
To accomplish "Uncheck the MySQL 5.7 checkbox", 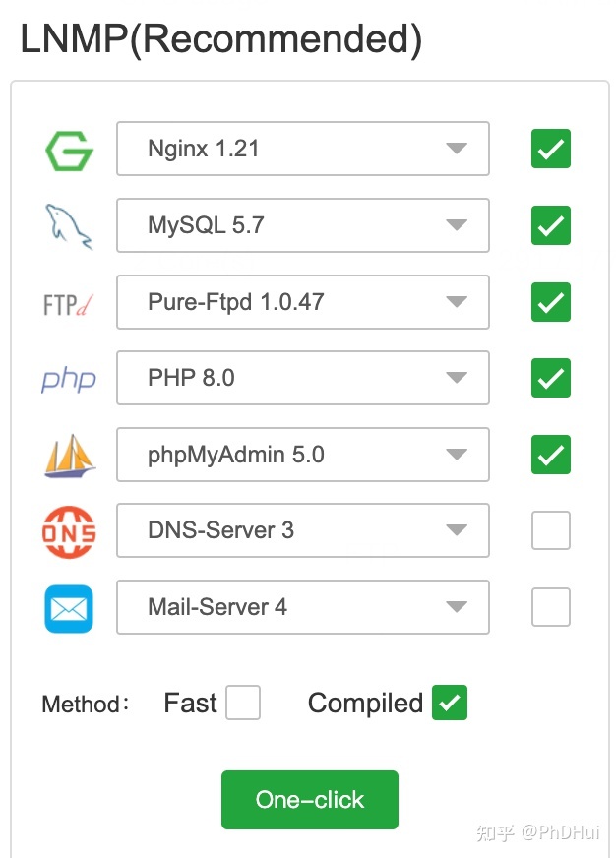I will [551, 225].
